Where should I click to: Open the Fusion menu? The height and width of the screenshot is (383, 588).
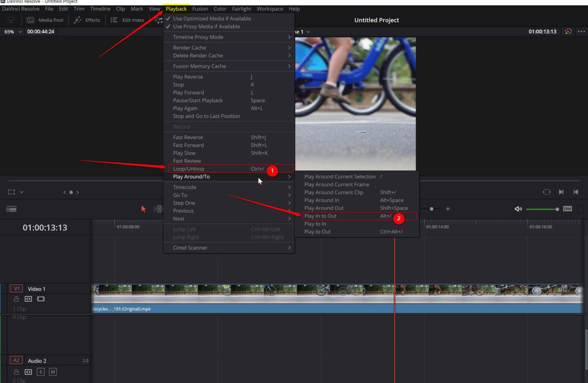[x=200, y=8]
